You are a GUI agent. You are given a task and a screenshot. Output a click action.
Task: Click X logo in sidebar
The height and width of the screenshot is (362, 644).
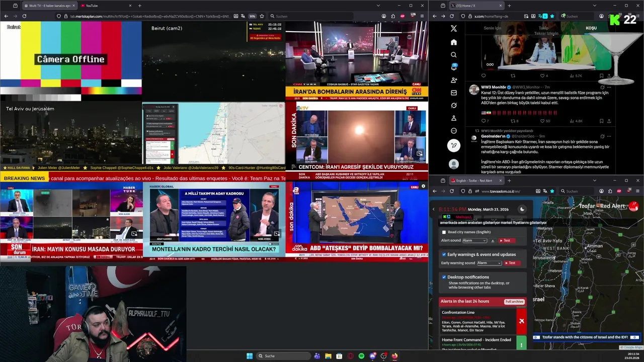point(454,29)
